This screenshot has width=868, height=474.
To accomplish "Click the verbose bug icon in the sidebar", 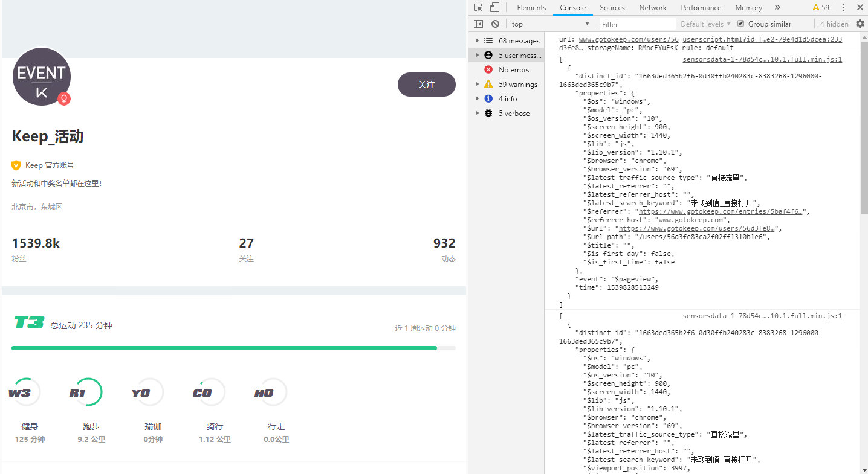I will [488, 114].
